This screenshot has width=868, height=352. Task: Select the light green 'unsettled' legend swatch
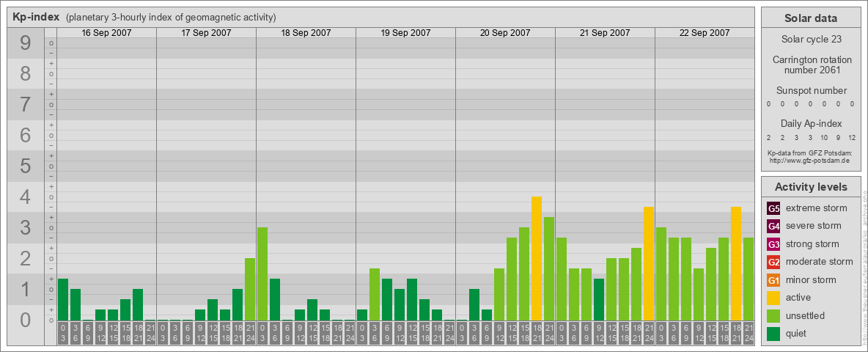(773, 315)
